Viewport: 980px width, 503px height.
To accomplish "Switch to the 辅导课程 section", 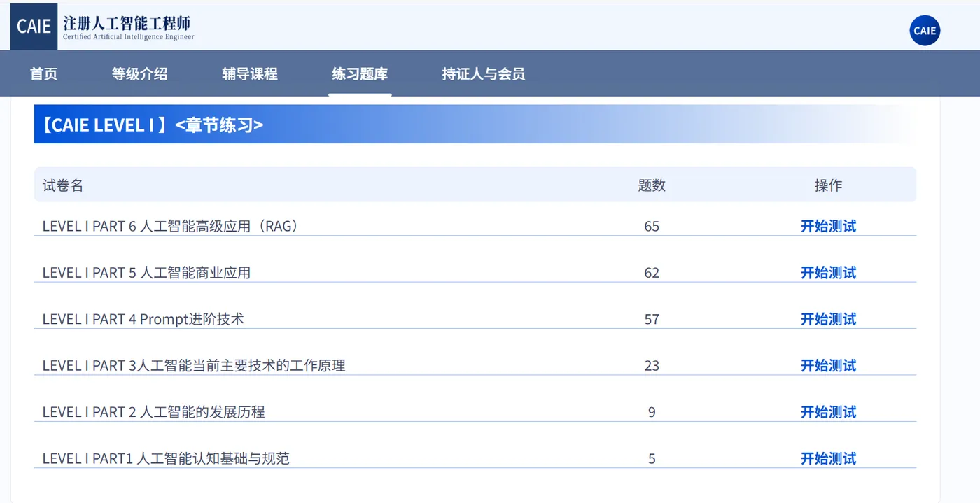I will [x=250, y=73].
